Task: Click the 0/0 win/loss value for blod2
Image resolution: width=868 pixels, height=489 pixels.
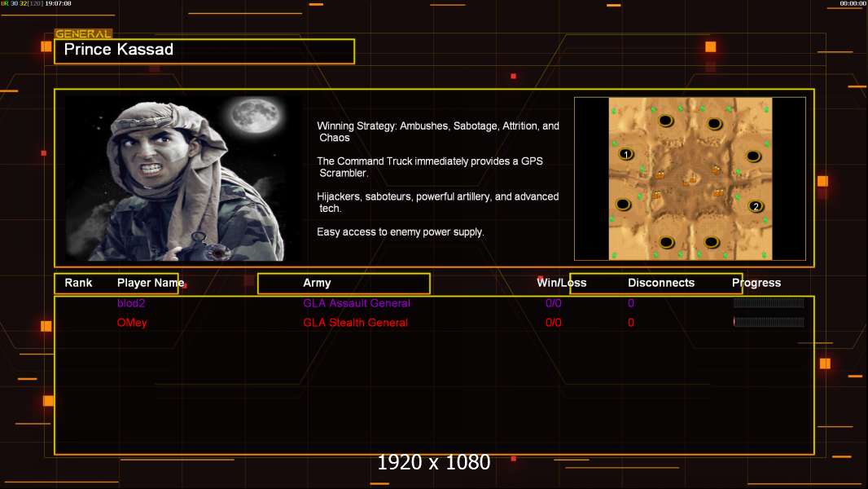Action: (553, 303)
